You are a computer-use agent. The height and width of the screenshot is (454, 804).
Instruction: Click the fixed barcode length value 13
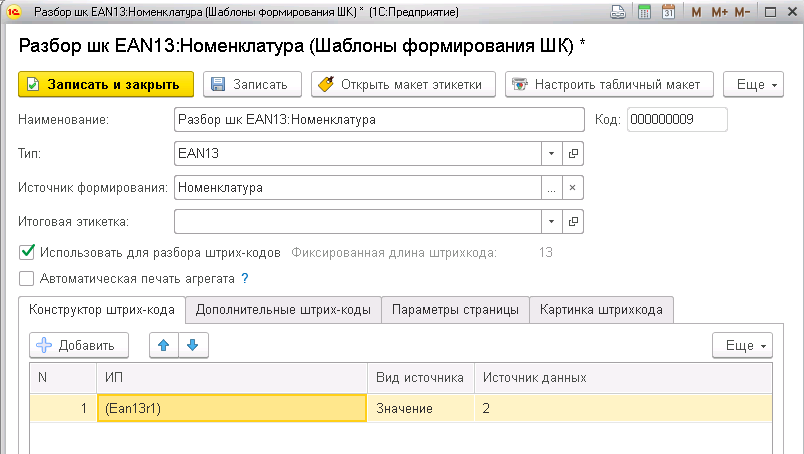[546, 252]
